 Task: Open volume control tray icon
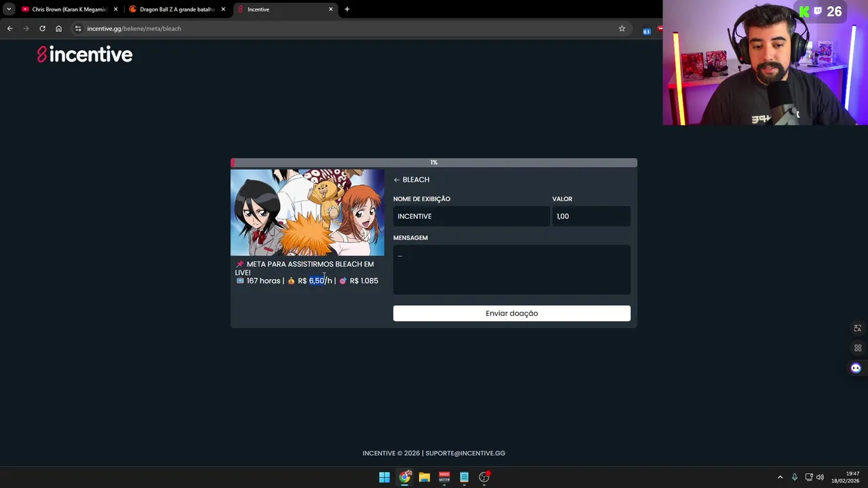tap(820, 477)
